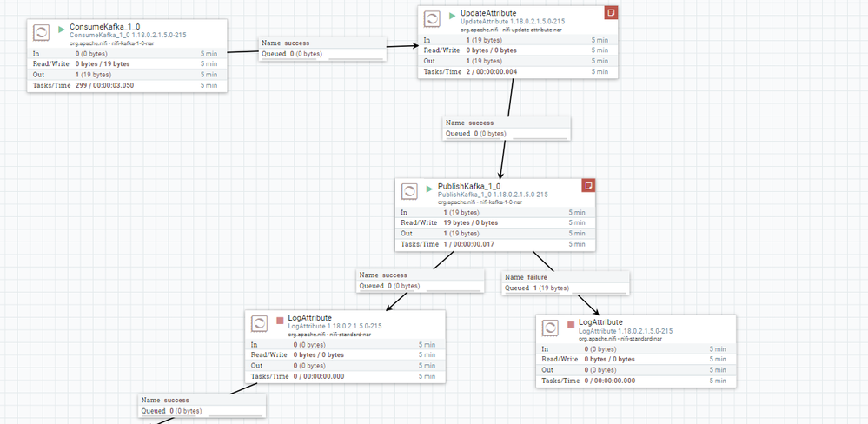868x424 pixels.
Task: Select the PublishKafka_1_0 processor title
Action: 469,186
